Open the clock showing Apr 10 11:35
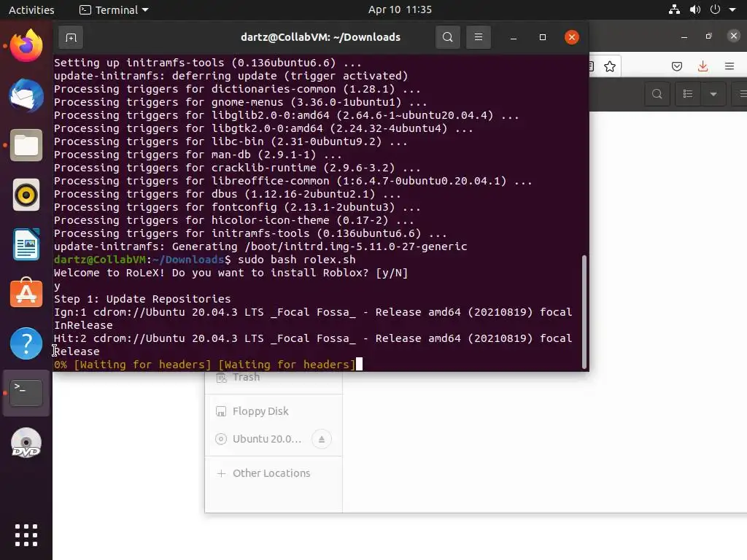Viewport: 747px width, 560px height. click(400, 9)
